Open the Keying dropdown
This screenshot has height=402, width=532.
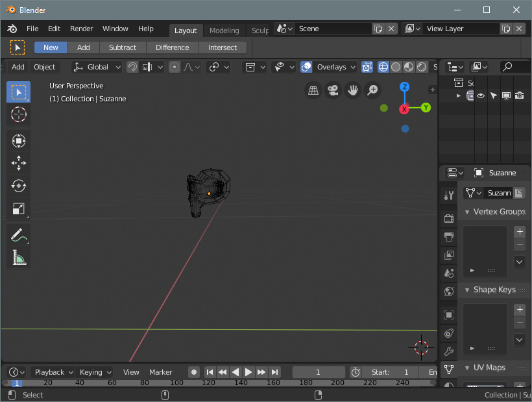coord(94,372)
